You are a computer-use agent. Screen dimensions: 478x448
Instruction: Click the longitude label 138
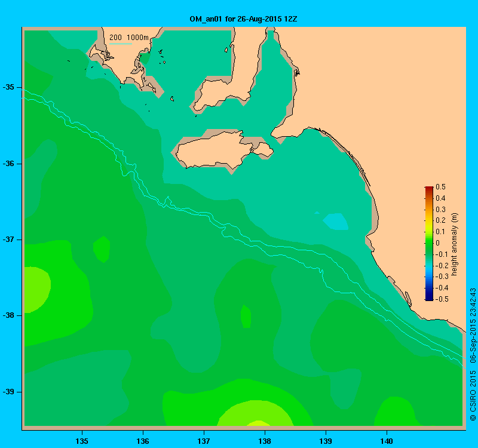point(265,441)
